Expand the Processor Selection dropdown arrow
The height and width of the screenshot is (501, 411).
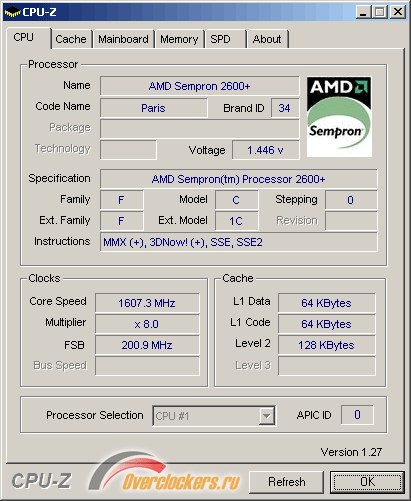coord(266,416)
